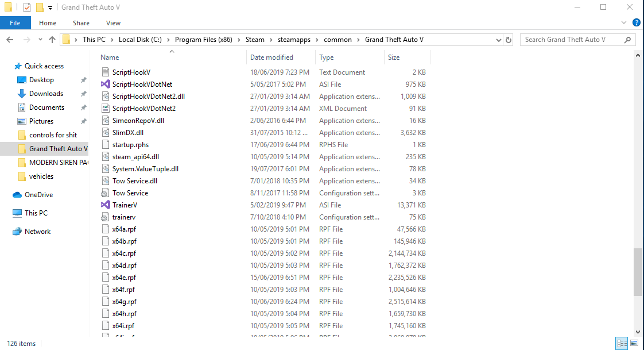
Task: Sort files by Size column header
Action: tap(406, 57)
